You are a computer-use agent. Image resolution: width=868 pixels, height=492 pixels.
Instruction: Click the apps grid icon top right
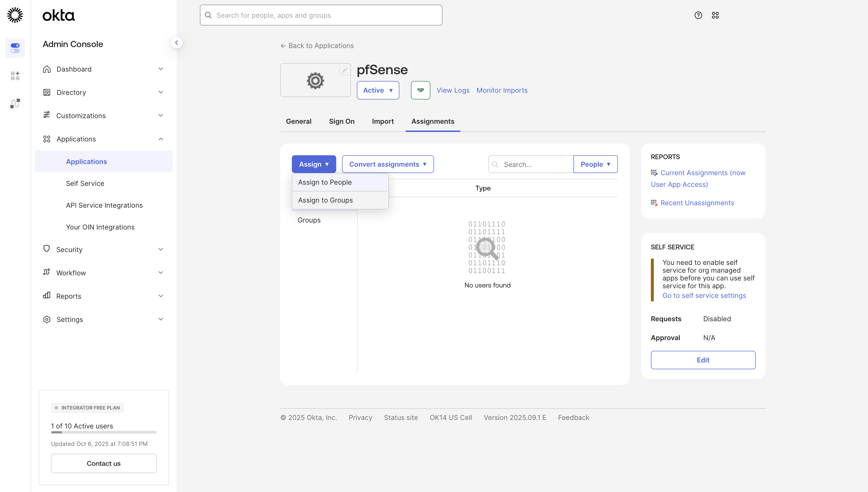[x=715, y=15]
